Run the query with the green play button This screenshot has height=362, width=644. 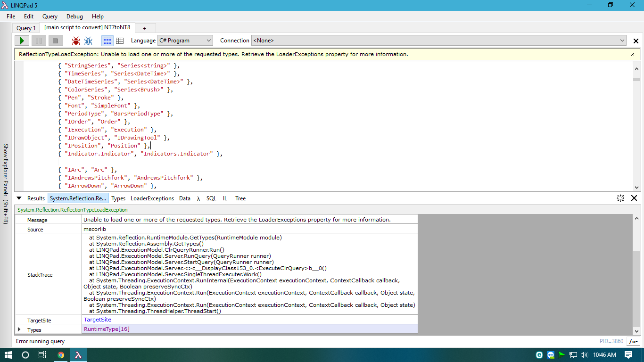pos(22,41)
